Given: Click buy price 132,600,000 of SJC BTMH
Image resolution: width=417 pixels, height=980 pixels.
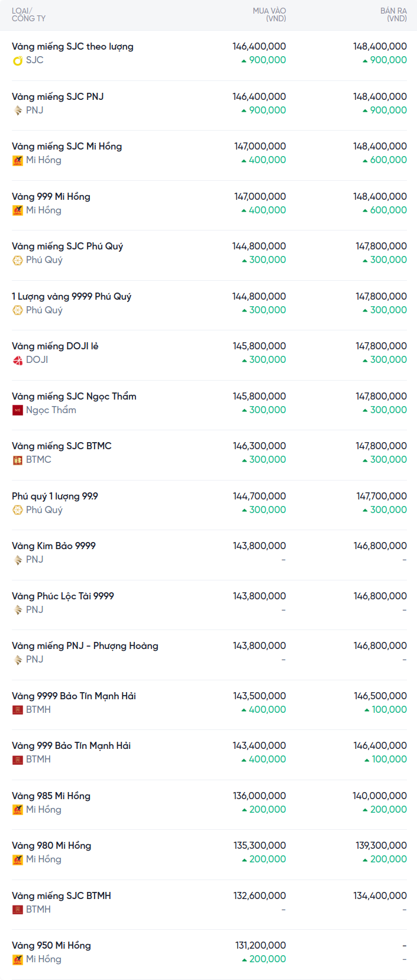Looking at the screenshot, I should tap(260, 896).
